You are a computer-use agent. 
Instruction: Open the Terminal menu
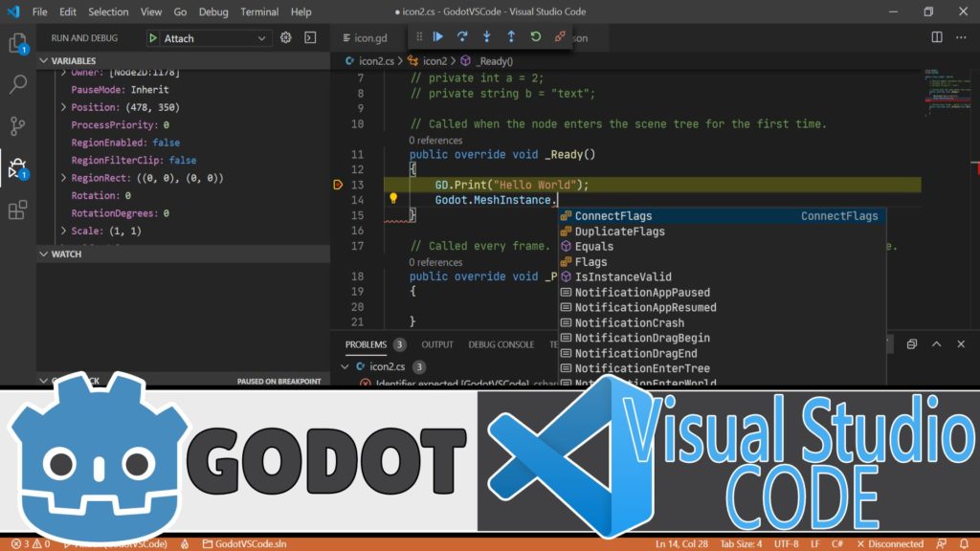(259, 11)
